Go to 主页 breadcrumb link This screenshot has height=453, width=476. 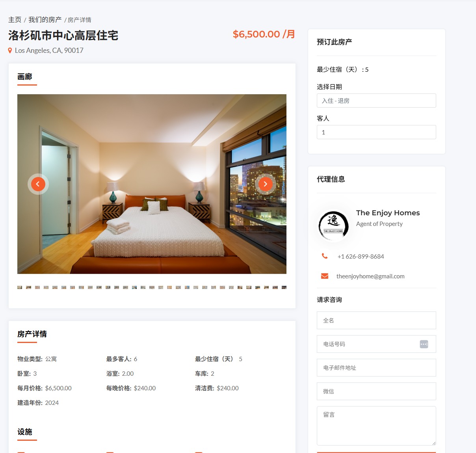pos(15,20)
